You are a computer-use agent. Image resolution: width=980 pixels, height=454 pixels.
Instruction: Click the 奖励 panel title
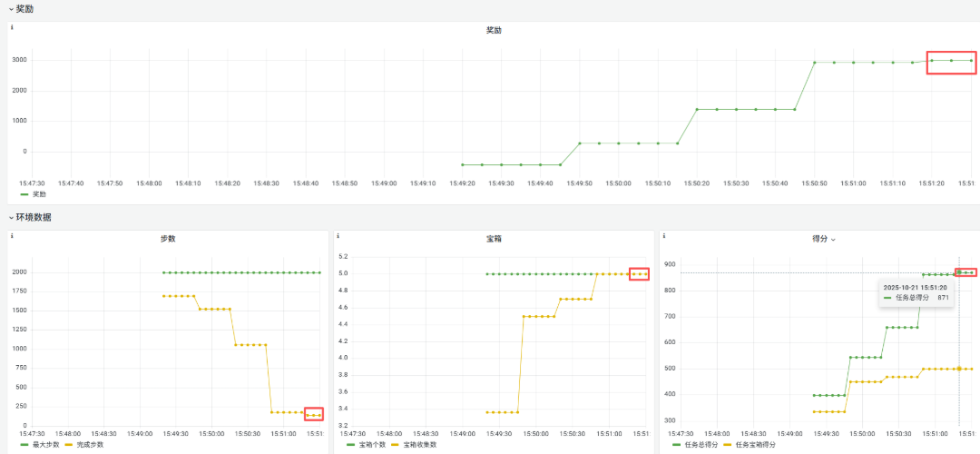click(494, 30)
